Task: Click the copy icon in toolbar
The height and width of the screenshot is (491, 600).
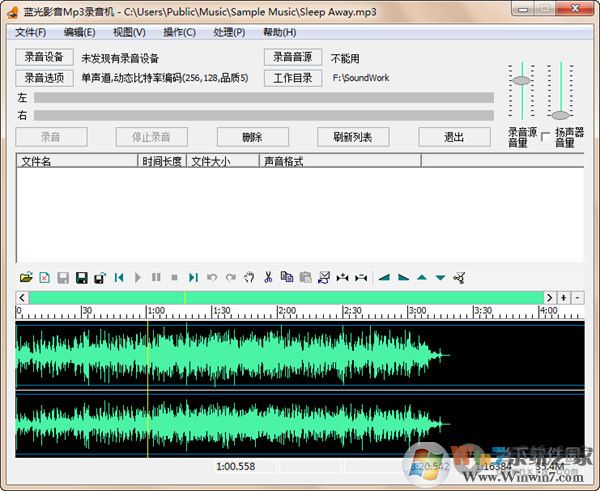Action: [287, 277]
